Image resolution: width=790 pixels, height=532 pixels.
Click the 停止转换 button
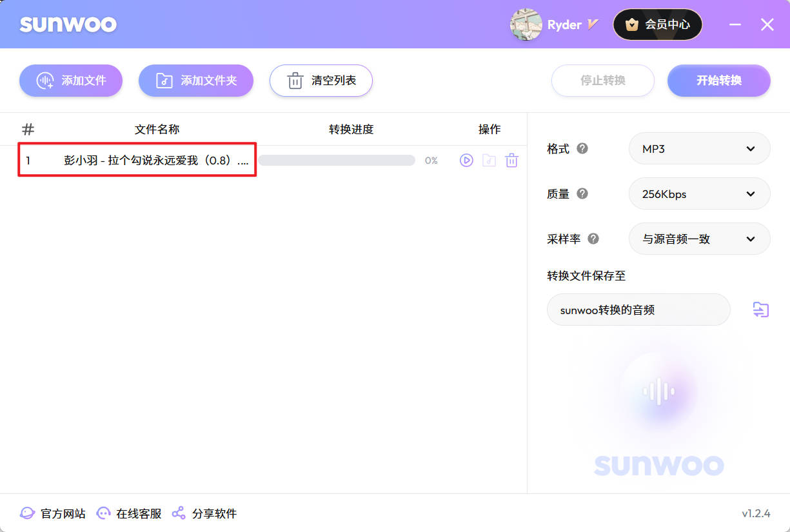(x=603, y=81)
